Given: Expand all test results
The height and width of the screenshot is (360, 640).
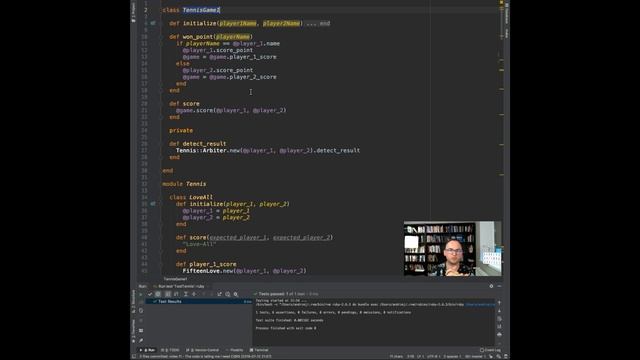Looking at the screenshot, I should [x=186, y=294].
